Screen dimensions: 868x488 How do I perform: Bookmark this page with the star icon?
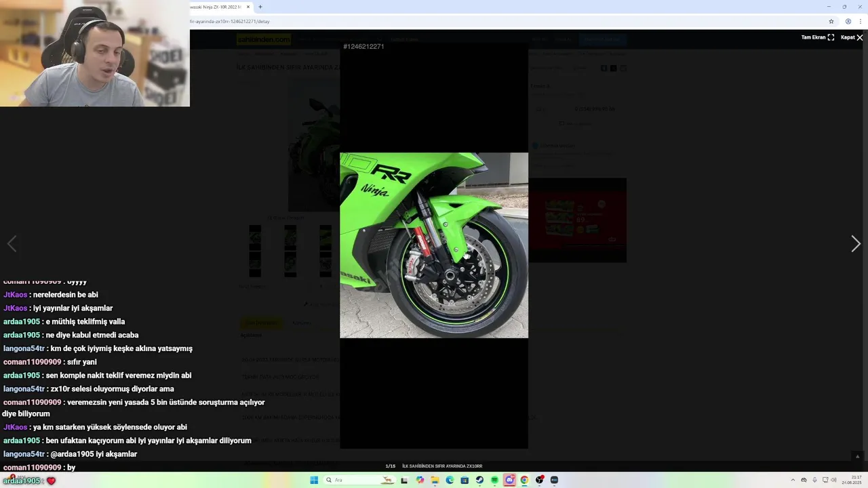(x=831, y=21)
